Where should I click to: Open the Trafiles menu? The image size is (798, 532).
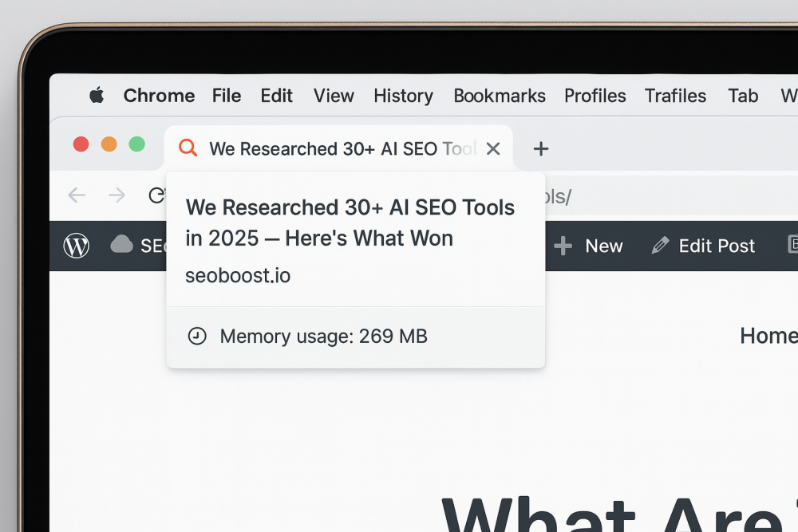coord(675,96)
